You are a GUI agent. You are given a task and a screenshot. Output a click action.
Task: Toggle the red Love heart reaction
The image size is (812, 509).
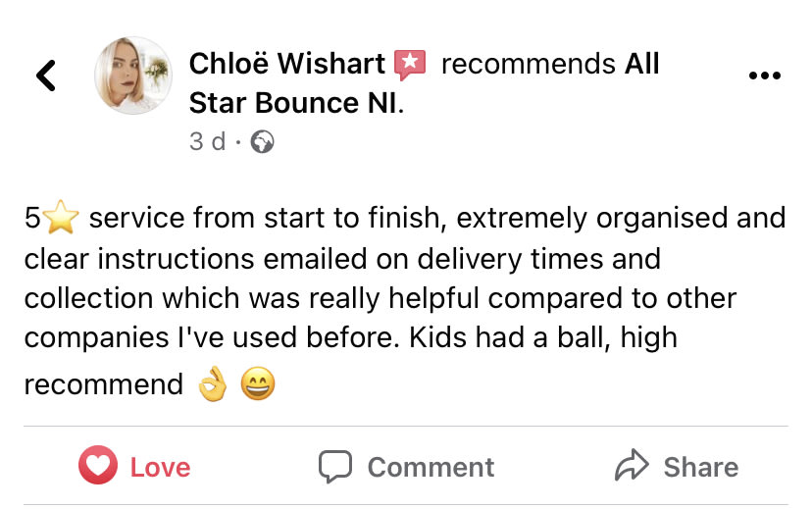pyautogui.click(x=98, y=467)
